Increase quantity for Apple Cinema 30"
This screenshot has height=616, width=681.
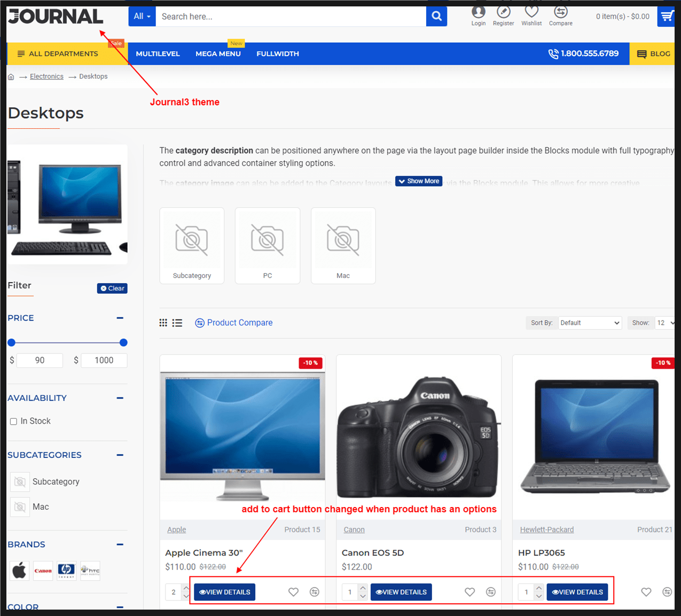pos(186,588)
